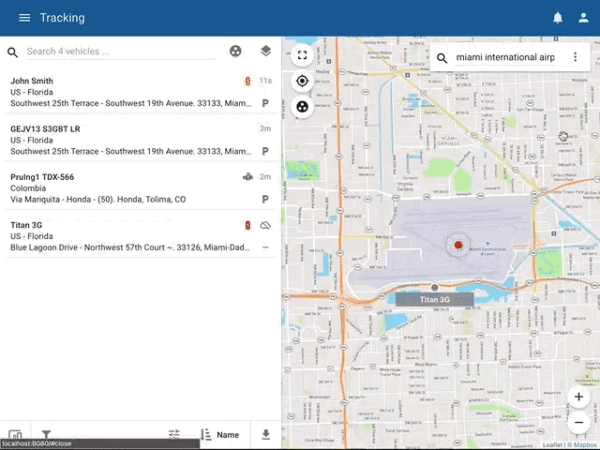600x450 pixels.
Task: Center map on my current location
Action: coord(302,81)
